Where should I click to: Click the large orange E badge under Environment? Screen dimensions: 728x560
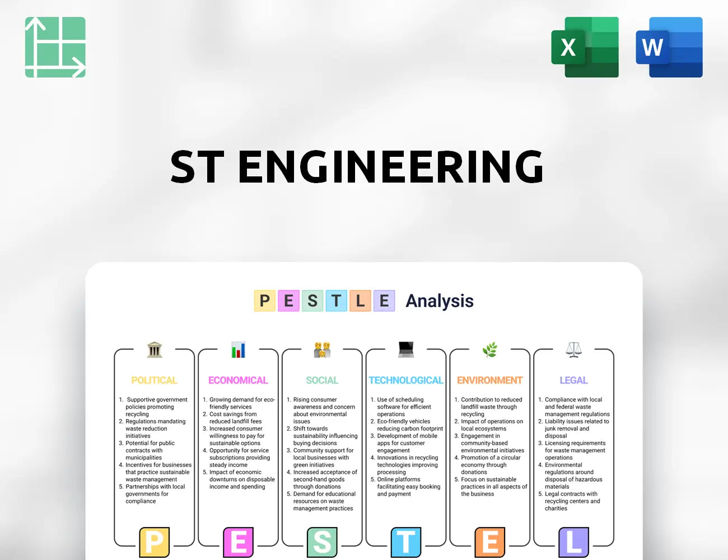[490, 542]
